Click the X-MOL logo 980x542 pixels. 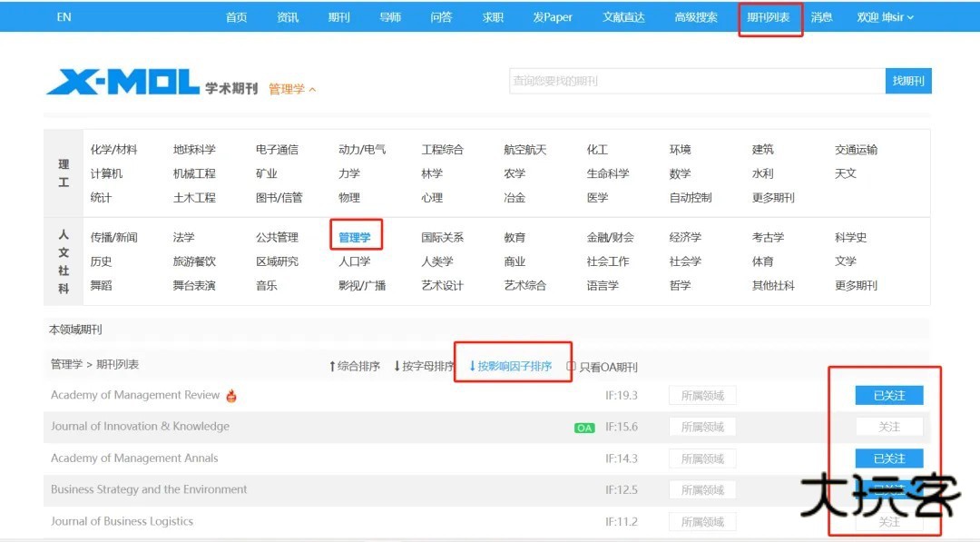(x=122, y=83)
